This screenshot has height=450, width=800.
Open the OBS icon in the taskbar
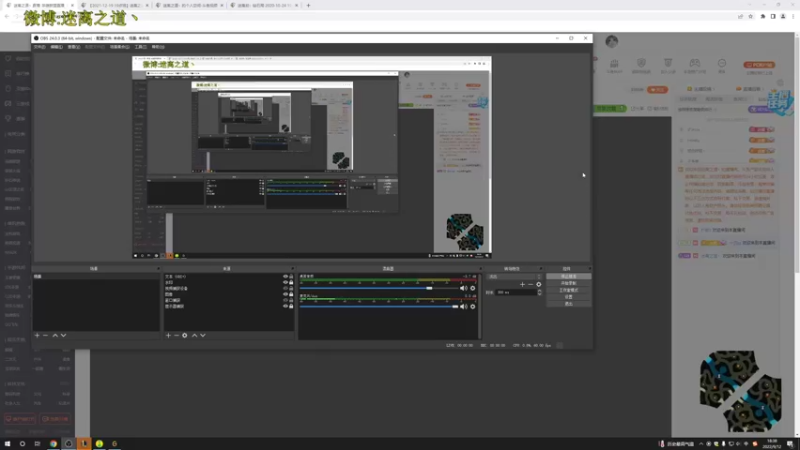point(68,444)
